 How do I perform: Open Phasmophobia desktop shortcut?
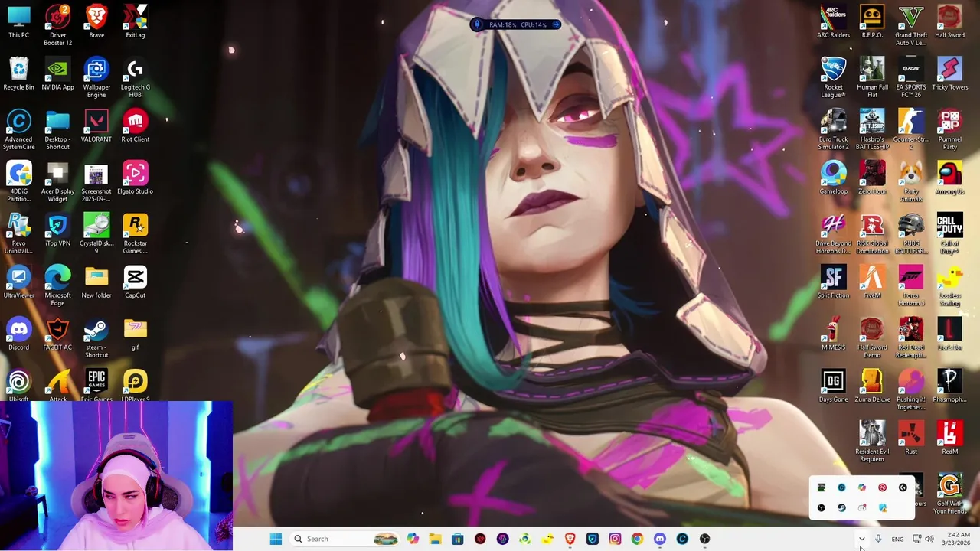949,386
